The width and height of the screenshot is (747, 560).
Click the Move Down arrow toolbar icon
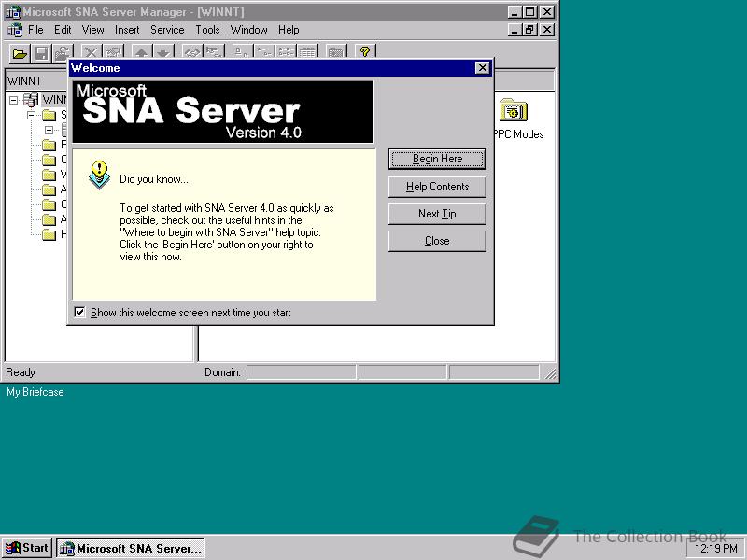point(163,53)
